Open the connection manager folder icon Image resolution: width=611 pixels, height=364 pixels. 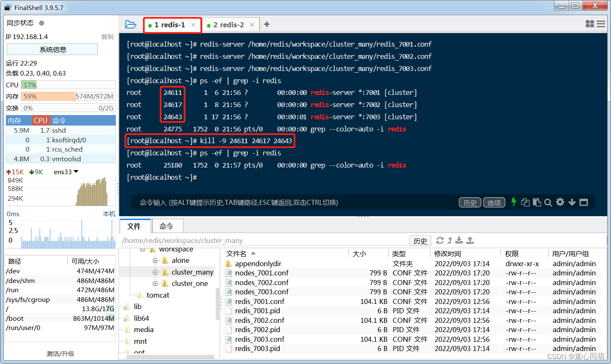pyautogui.click(x=131, y=25)
